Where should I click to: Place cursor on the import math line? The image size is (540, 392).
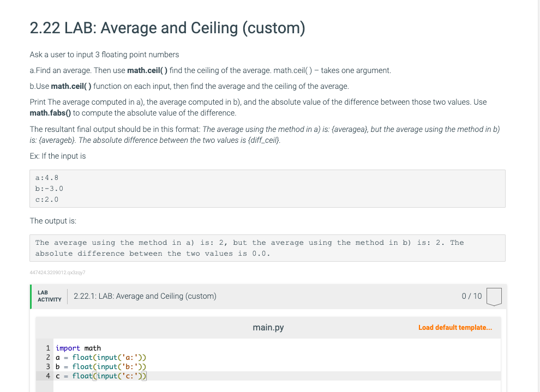tap(78, 348)
